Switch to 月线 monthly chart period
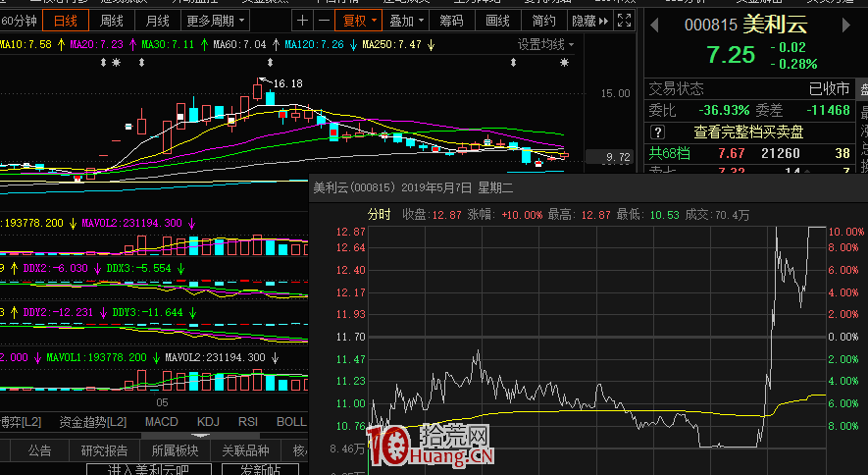 [x=157, y=21]
